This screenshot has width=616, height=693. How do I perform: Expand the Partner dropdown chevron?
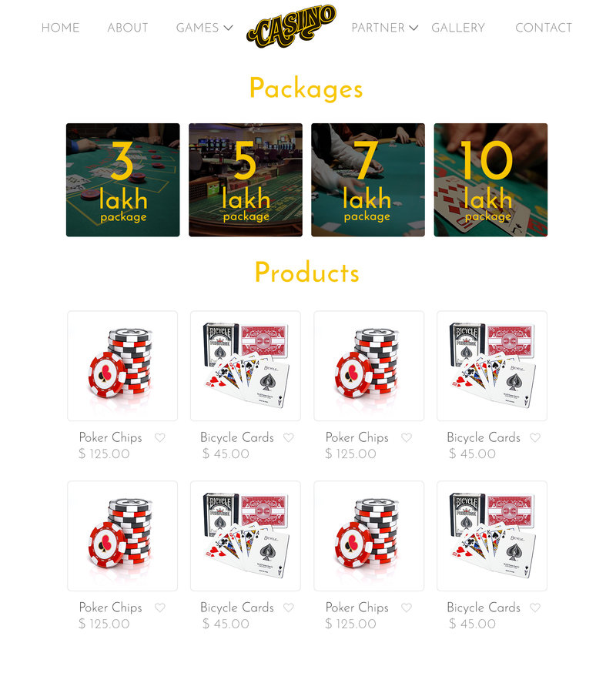point(413,28)
